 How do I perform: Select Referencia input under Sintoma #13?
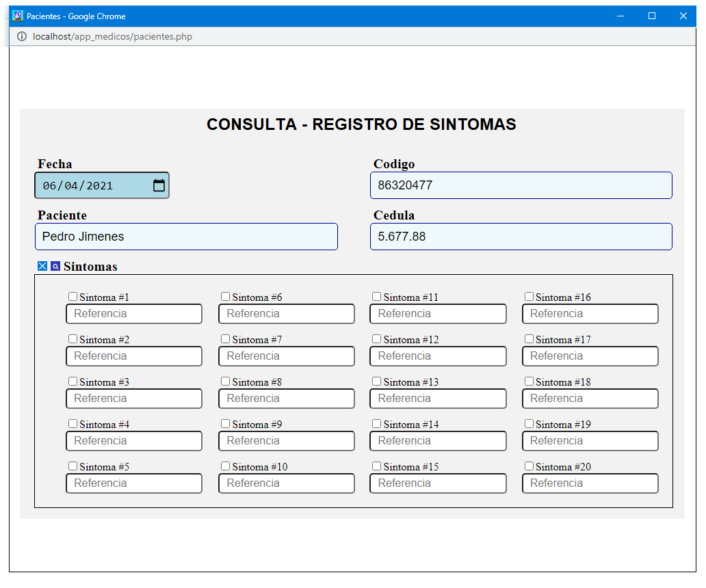tap(438, 398)
